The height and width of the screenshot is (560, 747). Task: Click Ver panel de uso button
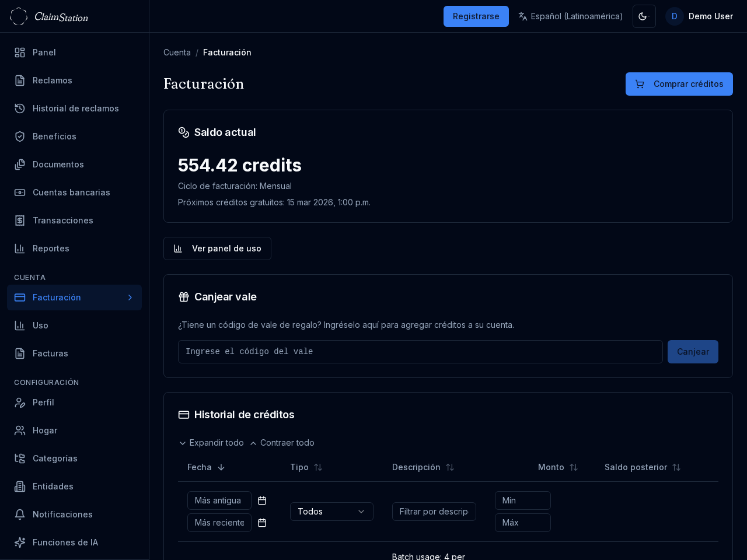217,249
